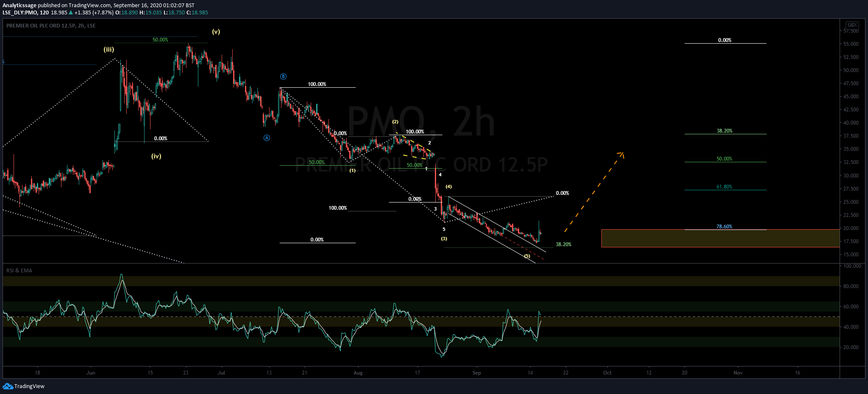Viewport: 868px width, 394px height.
Task: Click the 100.000 RSI axis label
Action: [852, 266]
